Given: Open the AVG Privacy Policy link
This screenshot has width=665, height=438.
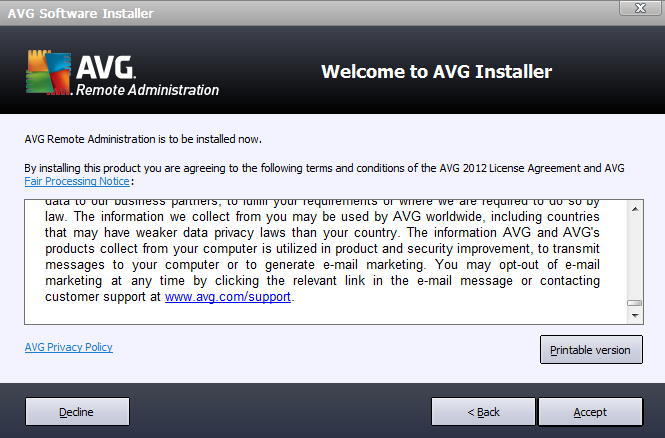Looking at the screenshot, I should [69, 347].
